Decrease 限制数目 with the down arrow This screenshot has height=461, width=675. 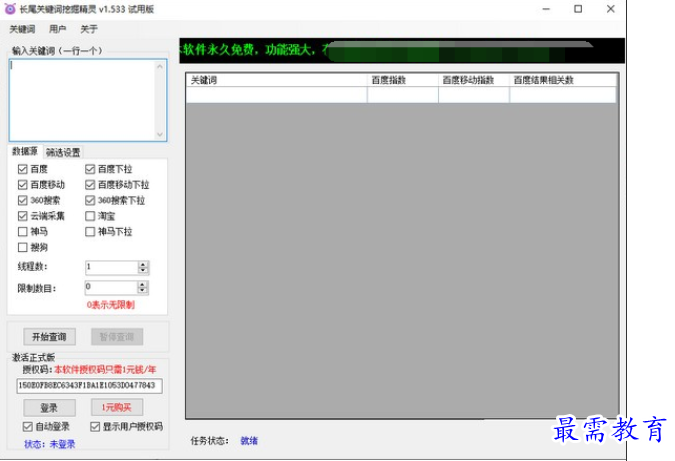tap(143, 291)
